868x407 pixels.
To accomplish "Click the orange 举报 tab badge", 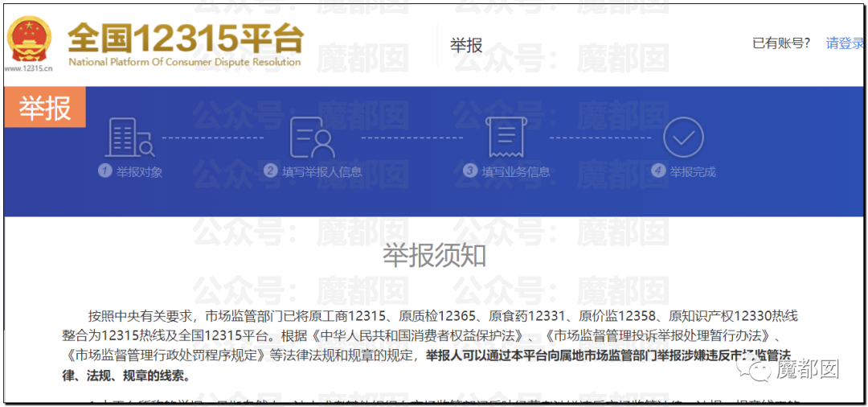I will pos(45,108).
